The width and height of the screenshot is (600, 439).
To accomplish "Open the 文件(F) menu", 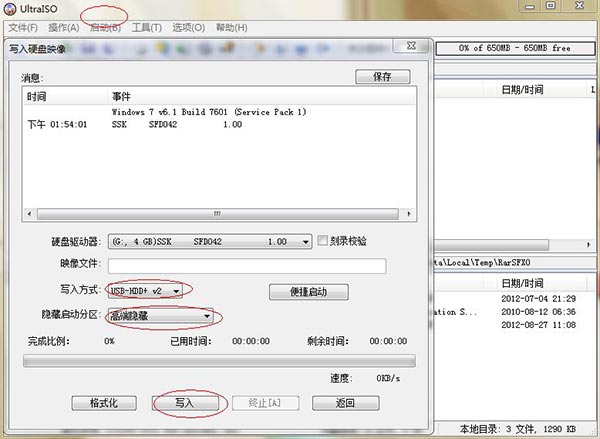I will click(x=23, y=28).
